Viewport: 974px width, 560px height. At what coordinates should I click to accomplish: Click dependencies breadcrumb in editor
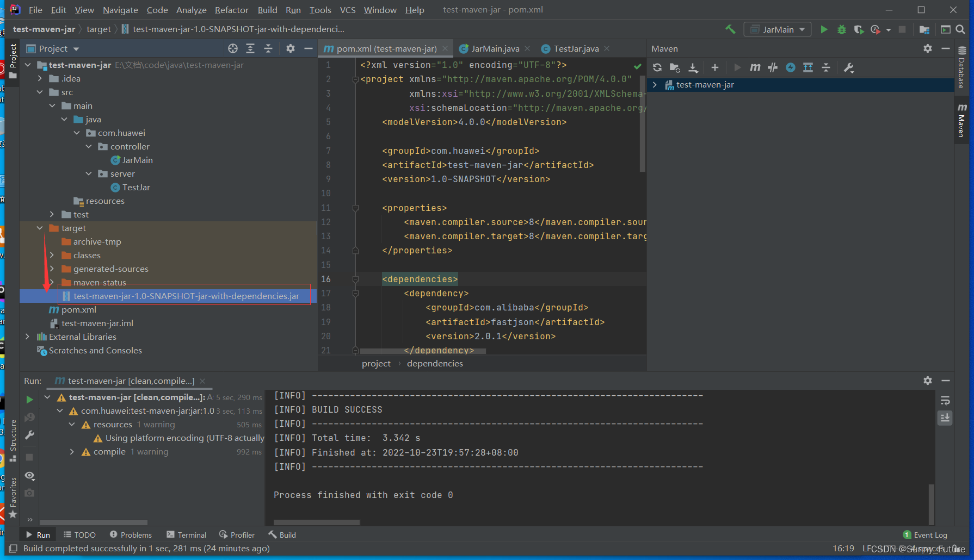[435, 363]
